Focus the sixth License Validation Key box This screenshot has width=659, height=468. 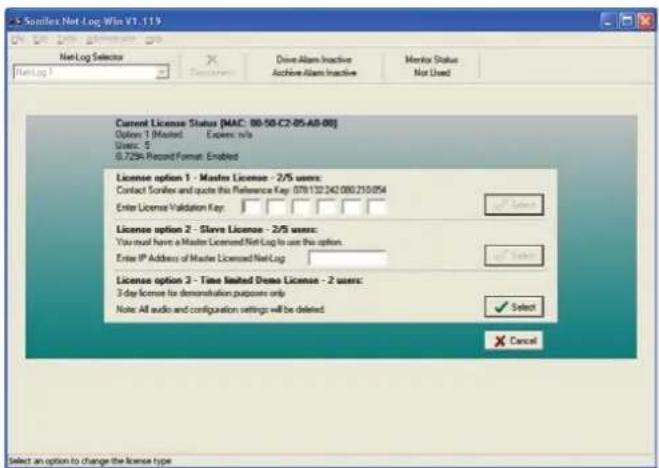pos(377,207)
